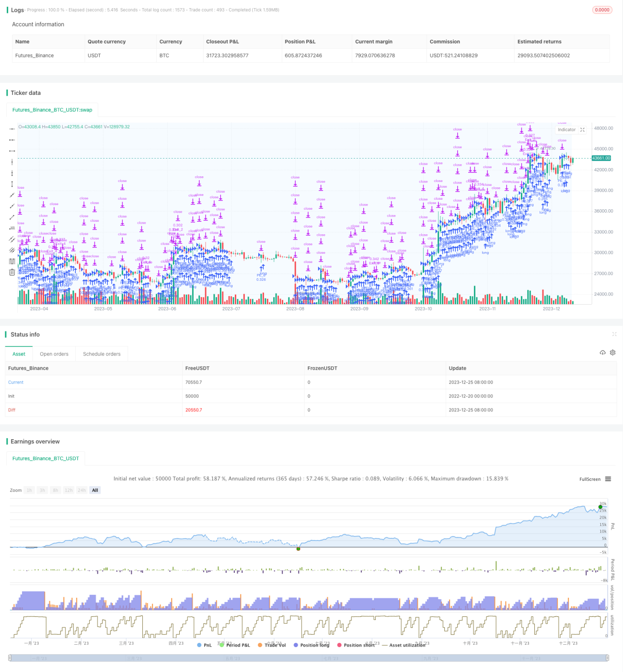Screen dimensions: 623x672
Task: Select the parallel channel drawing tool
Action: click(x=12, y=239)
